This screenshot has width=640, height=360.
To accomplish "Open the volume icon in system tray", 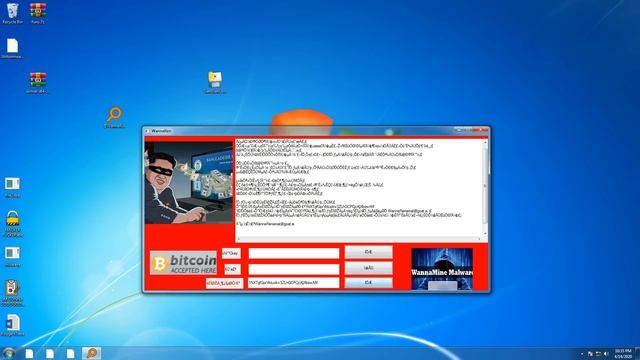I will coord(606,353).
